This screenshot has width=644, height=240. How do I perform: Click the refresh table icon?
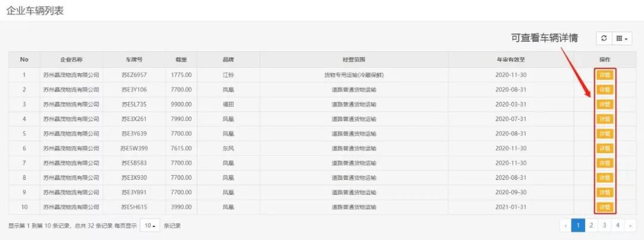pos(603,39)
